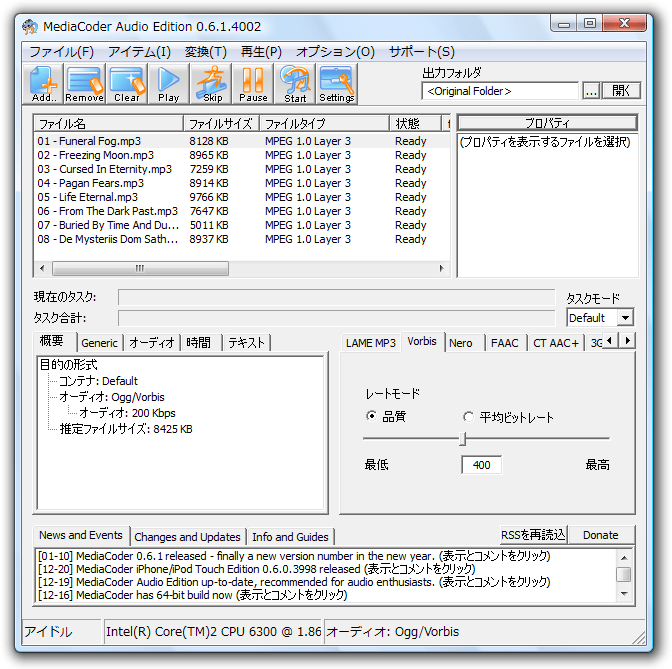The height and width of the screenshot is (669, 672).
Task: Open the Changes and Updates tab
Action: pos(187,537)
